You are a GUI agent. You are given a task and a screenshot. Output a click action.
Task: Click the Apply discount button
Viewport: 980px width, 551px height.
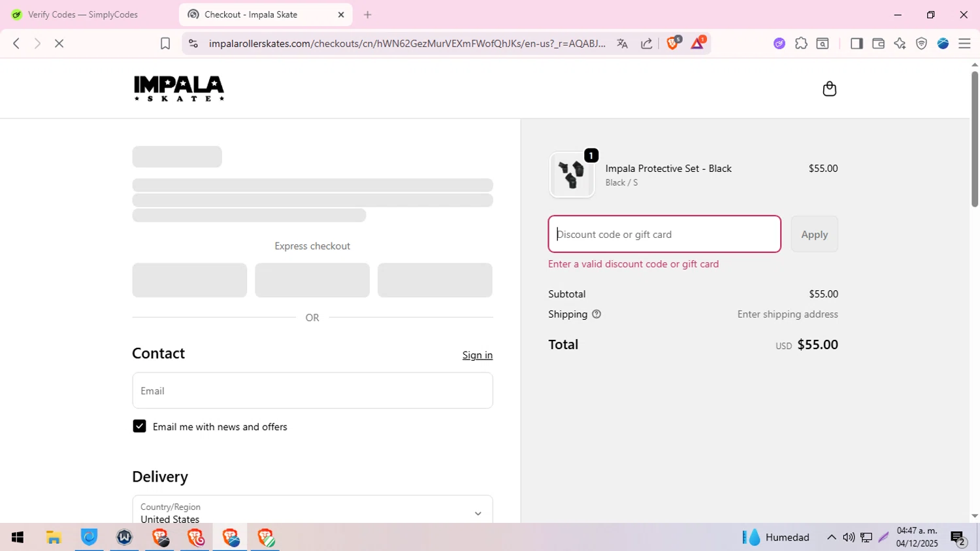pyautogui.click(x=814, y=234)
